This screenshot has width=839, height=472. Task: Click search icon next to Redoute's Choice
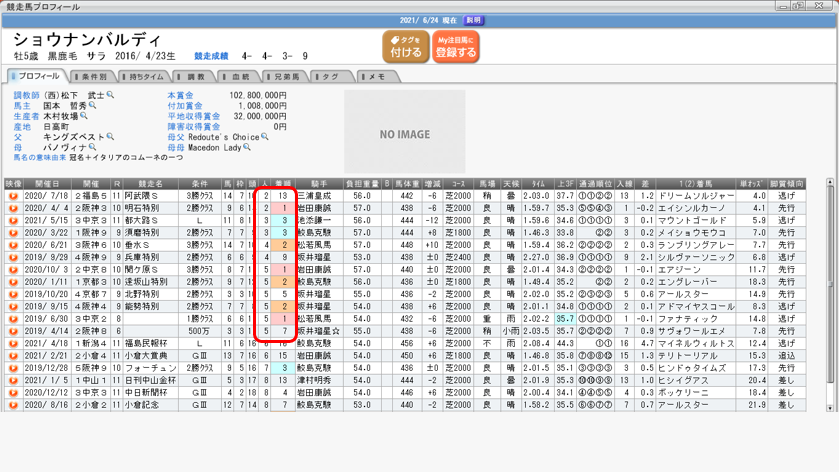pos(265,137)
